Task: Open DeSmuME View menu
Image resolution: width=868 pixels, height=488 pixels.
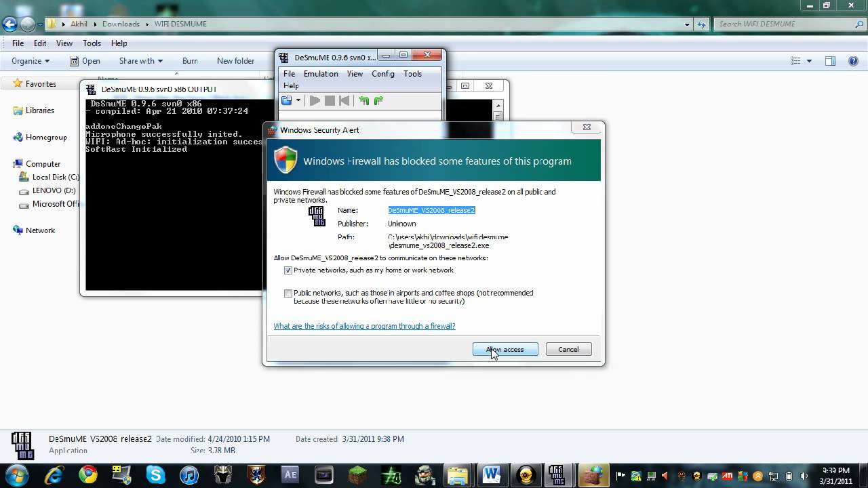Action: coord(355,74)
